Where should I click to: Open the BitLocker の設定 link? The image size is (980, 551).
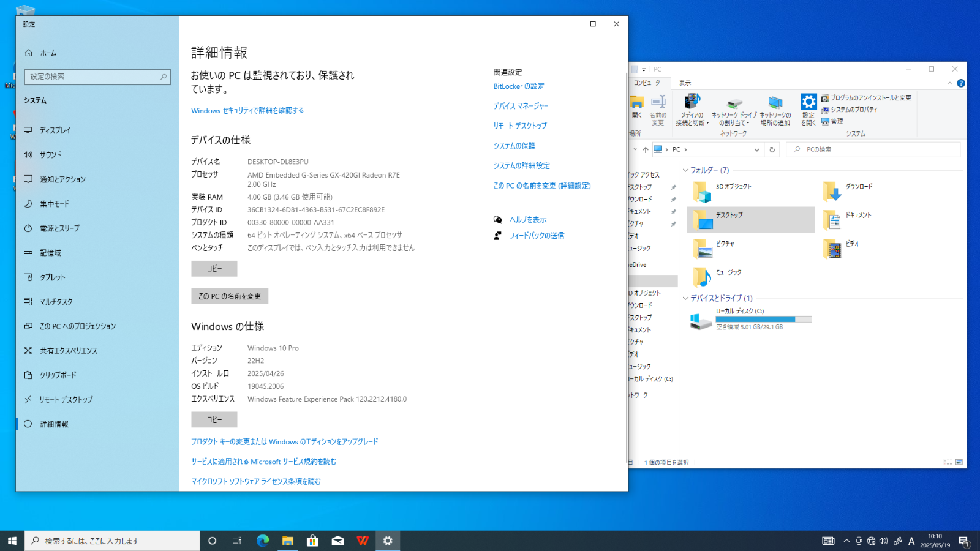pyautogui.click(x=519, y=86)
